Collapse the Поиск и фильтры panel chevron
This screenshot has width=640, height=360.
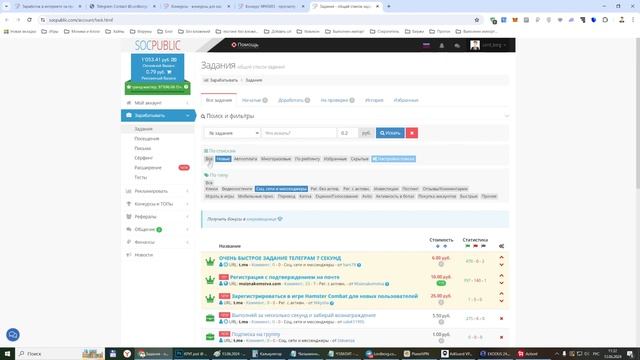(507, 116)
